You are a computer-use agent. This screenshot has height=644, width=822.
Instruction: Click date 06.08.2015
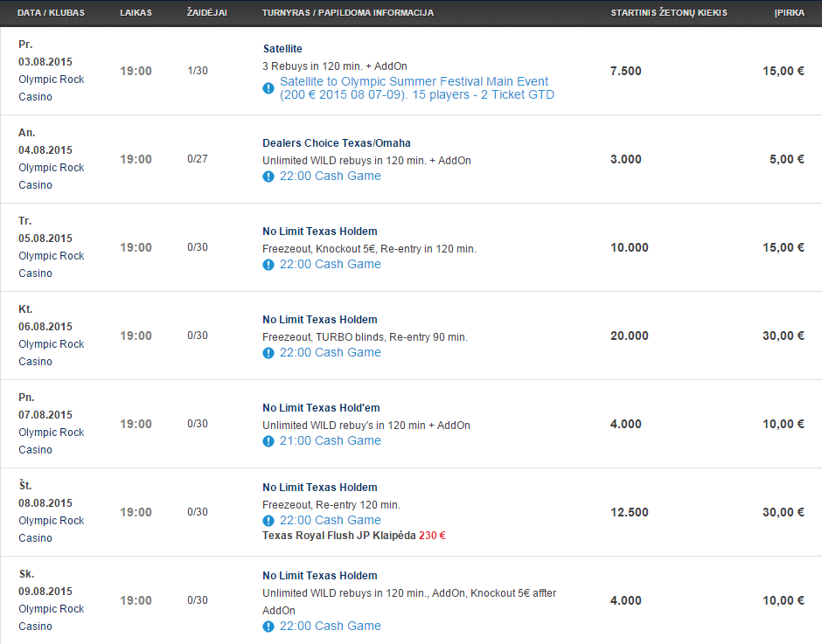coord(45,327)
